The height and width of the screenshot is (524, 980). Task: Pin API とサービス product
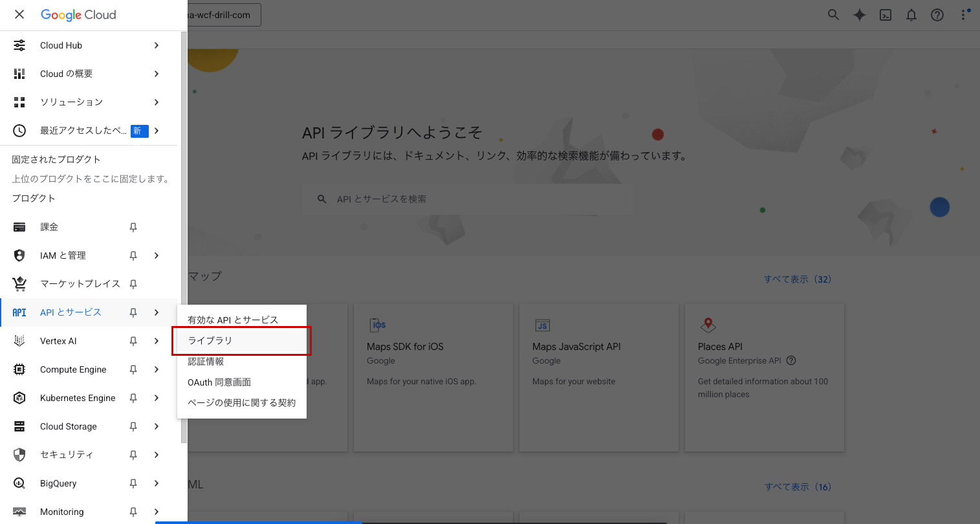point(133,312)
